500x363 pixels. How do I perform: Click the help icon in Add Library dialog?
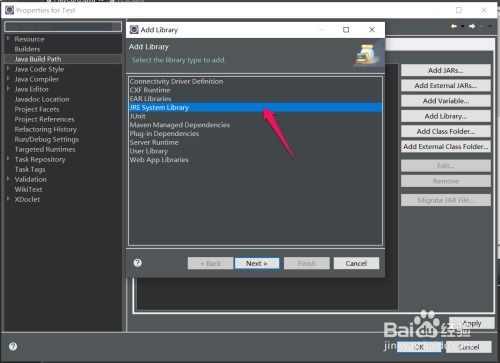point(138,263)
